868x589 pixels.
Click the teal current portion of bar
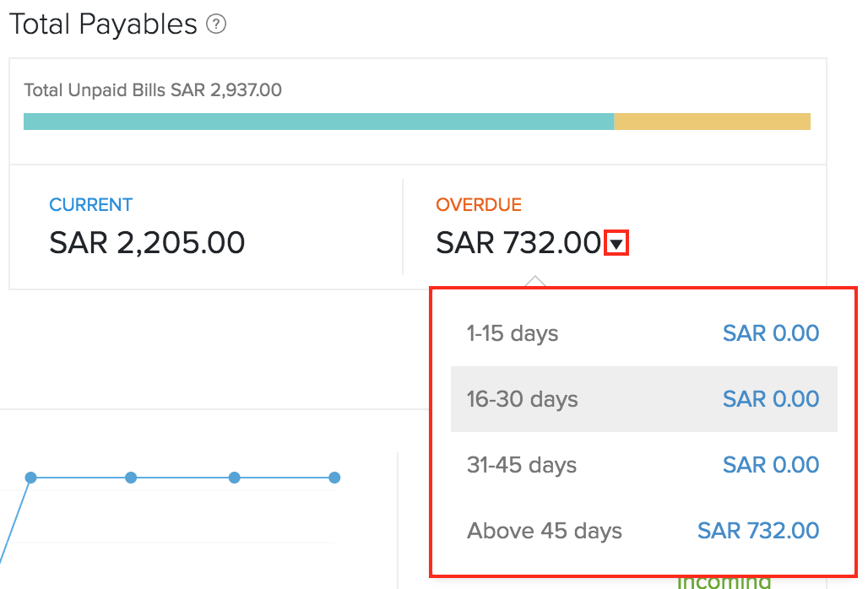click(318, 122)
